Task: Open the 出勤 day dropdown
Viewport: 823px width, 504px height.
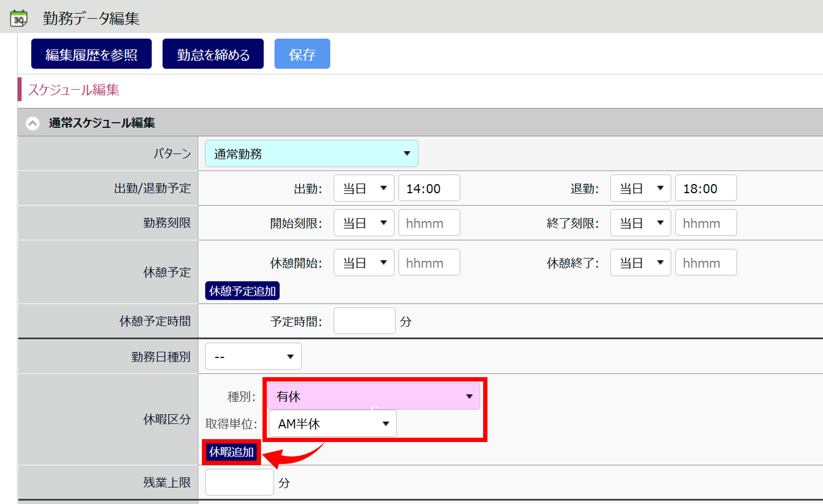Action: click(x=363, y=188)
